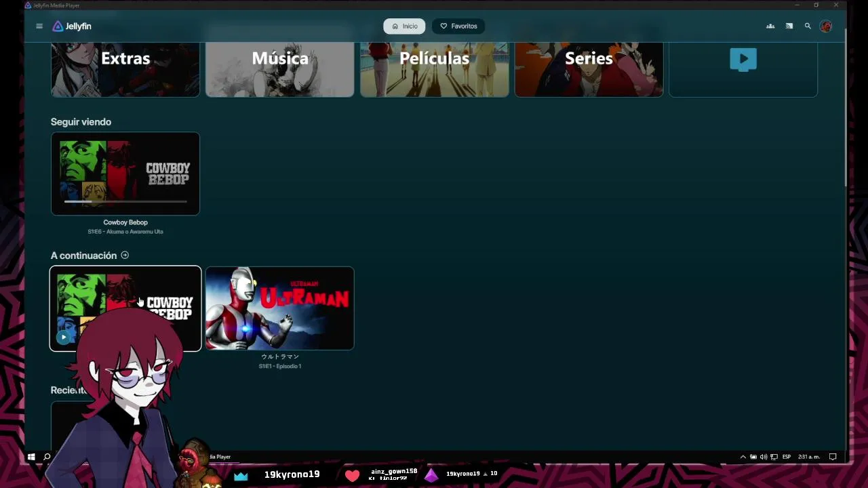Switch to the Favoritos tab
This screenshot has width=868, height=488.
click(458, 26)
